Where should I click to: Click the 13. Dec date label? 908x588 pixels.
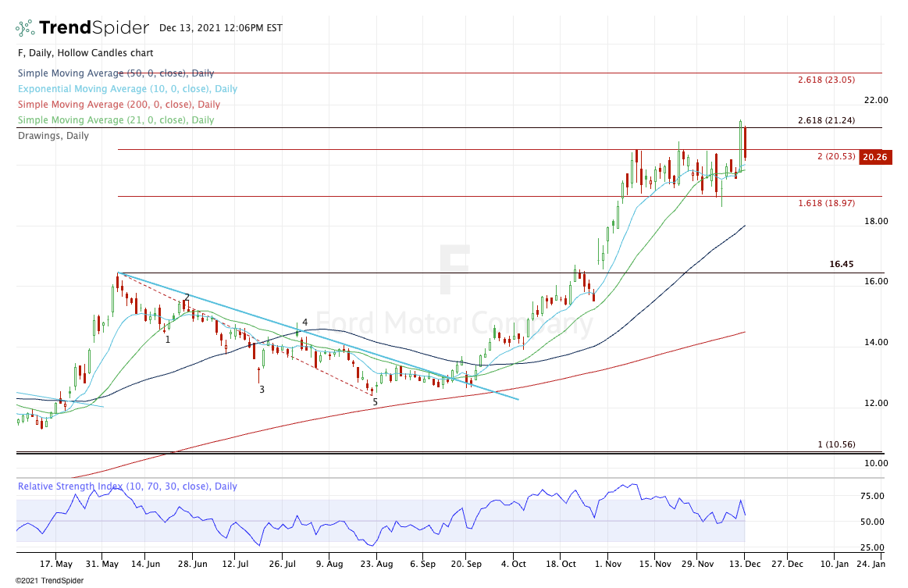click(745, 565)
